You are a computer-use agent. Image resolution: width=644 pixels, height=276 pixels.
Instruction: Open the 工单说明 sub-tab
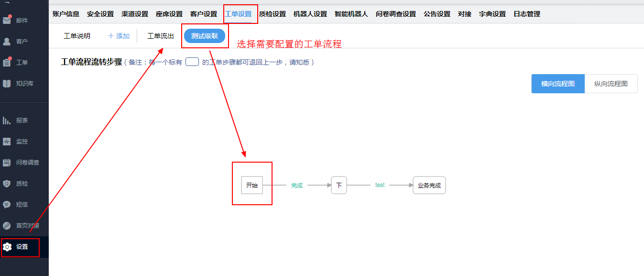point(77,36)
